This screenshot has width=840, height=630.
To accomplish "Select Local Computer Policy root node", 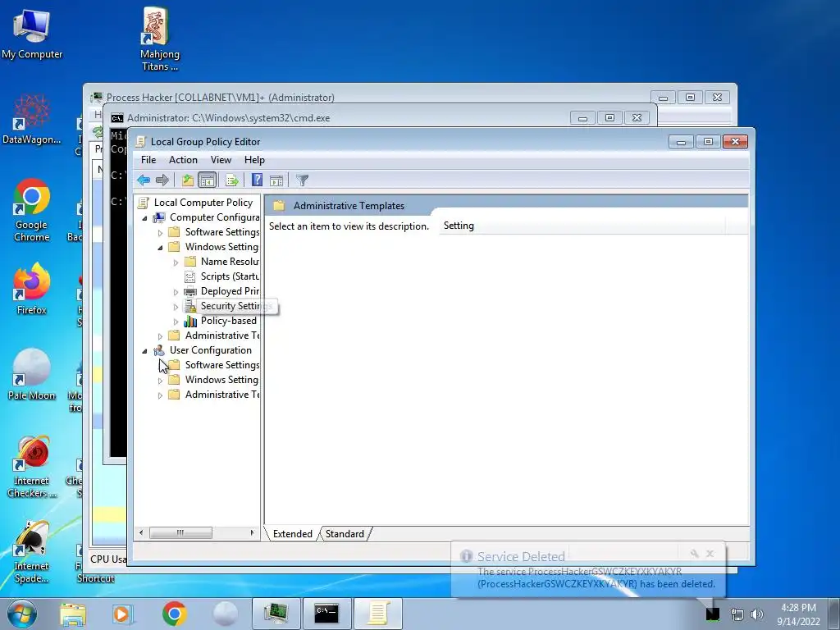I will 203,203.
